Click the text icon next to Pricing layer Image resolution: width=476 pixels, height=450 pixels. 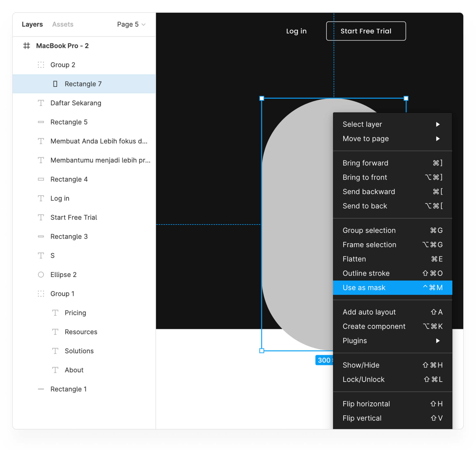click(55, 313)
